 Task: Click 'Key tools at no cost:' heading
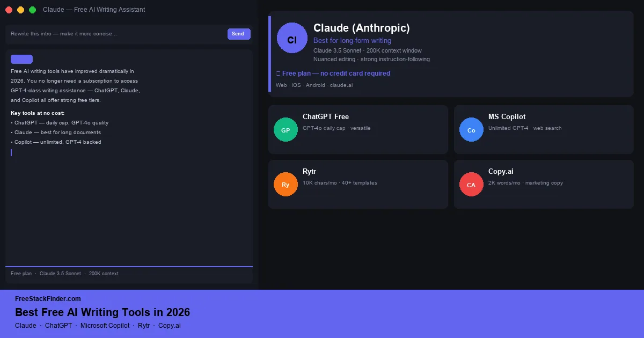pos(38,113)
